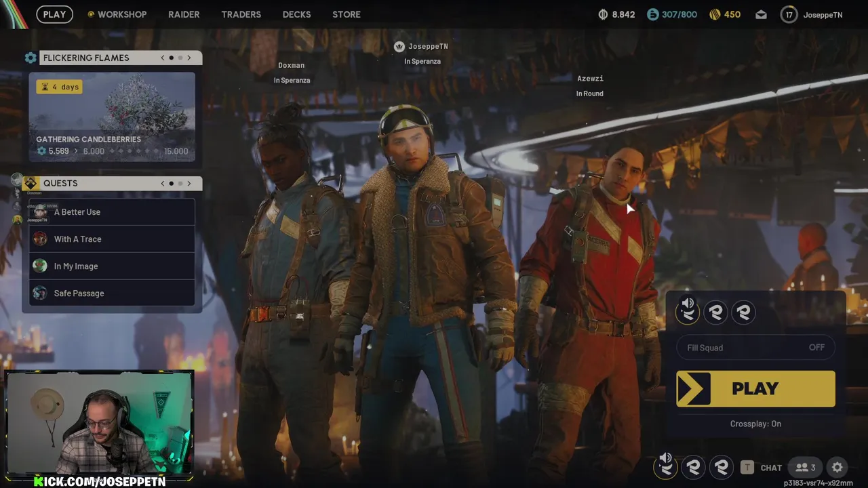Screen dimensions: 868x488
Task: Click the coin currency icon beside 8.842
Action: 603,14
